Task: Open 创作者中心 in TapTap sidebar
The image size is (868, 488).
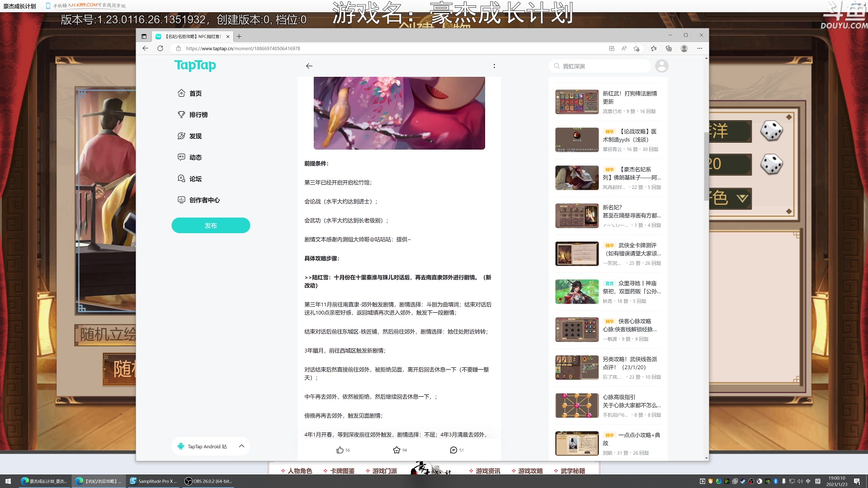Action: pyautogui.click(x=198, y=200)
